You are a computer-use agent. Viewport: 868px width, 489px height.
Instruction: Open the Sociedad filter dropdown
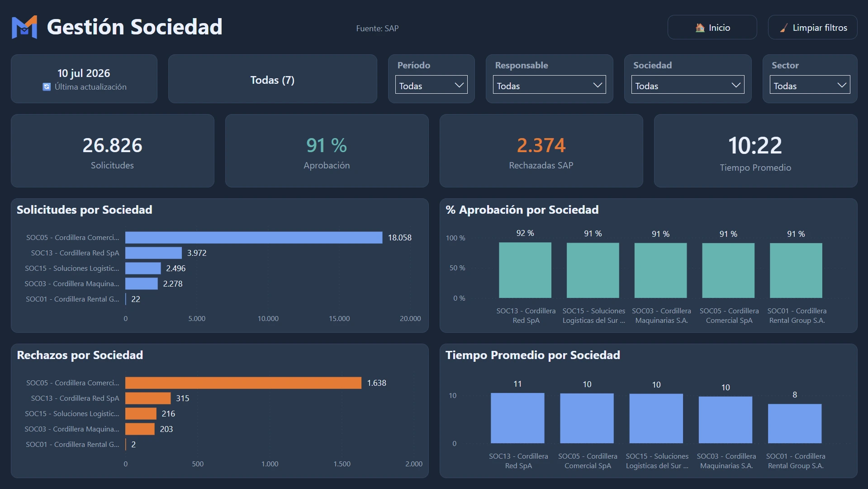(x=688, y=85)
